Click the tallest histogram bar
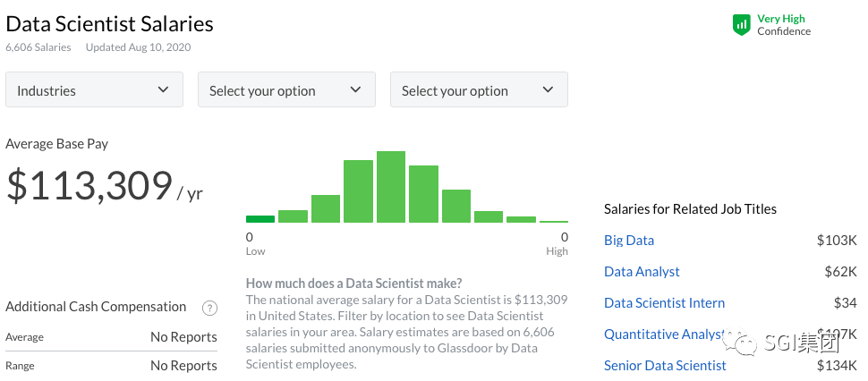The width and height of the screenshot is (868, 381). tap(391, 187)
